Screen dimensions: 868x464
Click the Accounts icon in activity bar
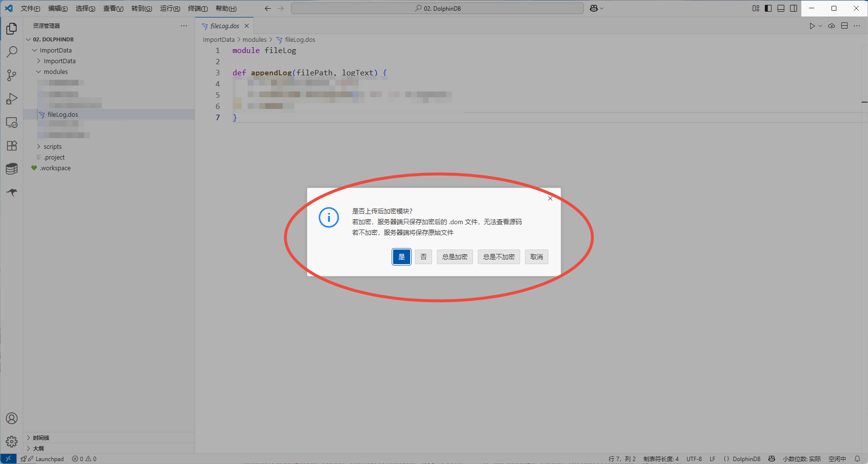(x=12, y=418)
